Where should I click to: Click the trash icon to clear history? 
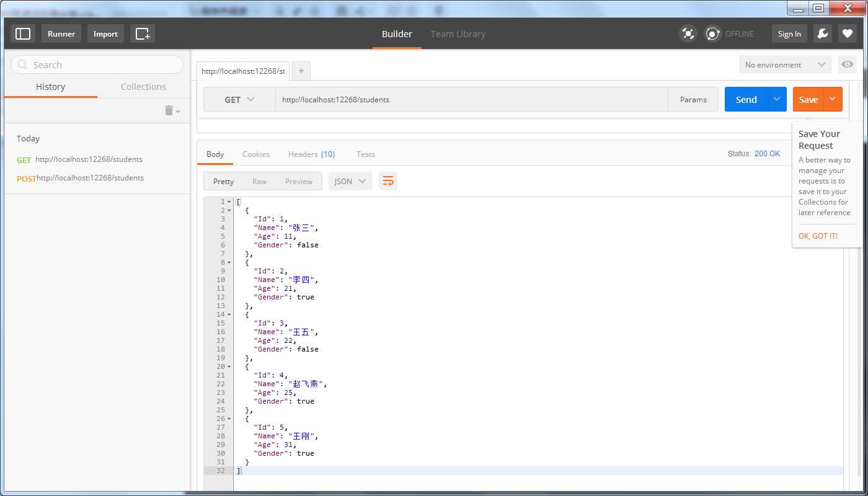(169, 110)
